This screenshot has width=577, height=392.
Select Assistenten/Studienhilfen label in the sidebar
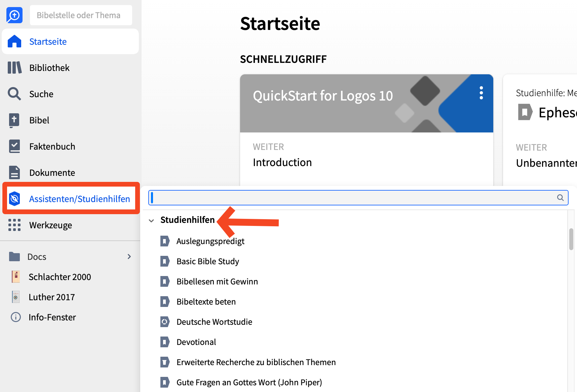tap(79, 199)
